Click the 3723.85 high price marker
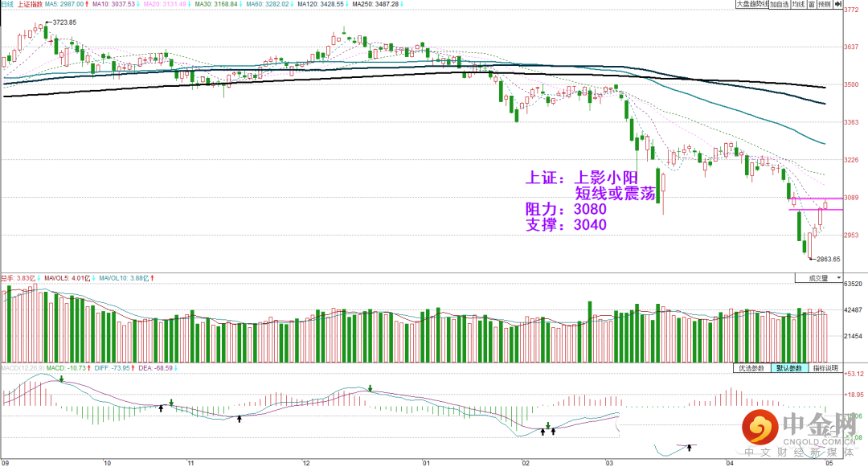This screenshot has height=467, width=868. point(64,23)
